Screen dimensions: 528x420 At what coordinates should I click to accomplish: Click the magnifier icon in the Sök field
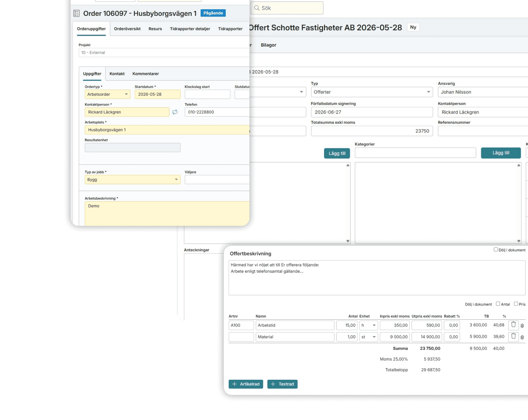(257, 8)
